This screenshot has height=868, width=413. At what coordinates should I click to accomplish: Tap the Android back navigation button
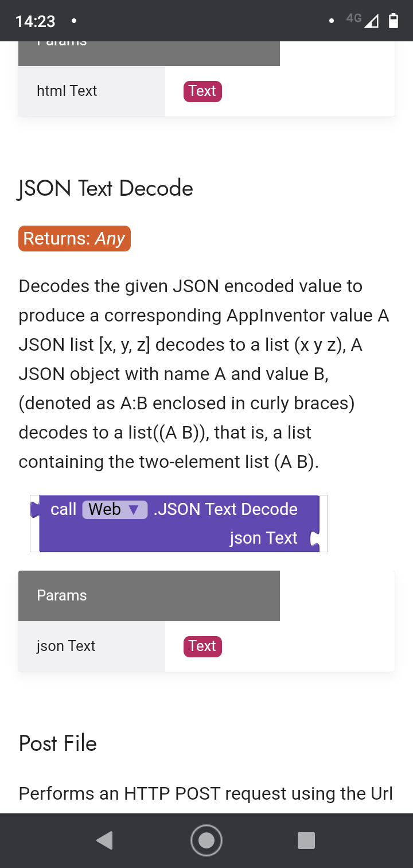(105, 840)
